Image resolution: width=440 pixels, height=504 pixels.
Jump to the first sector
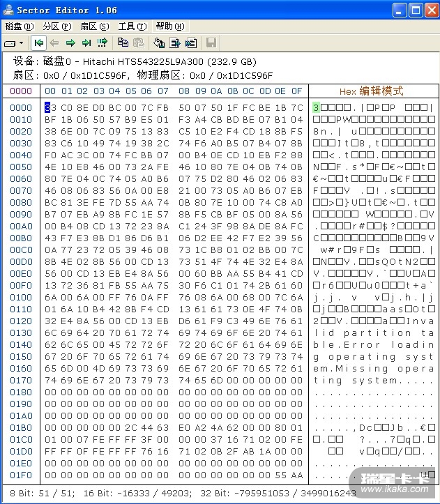pyautogui.click(x=39, y=43)
